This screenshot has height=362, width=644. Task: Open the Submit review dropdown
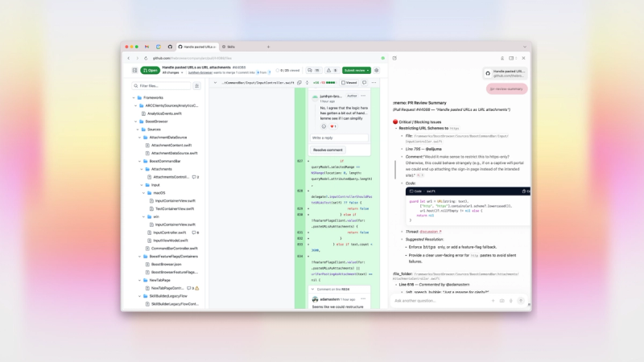[x=357, y=70]
